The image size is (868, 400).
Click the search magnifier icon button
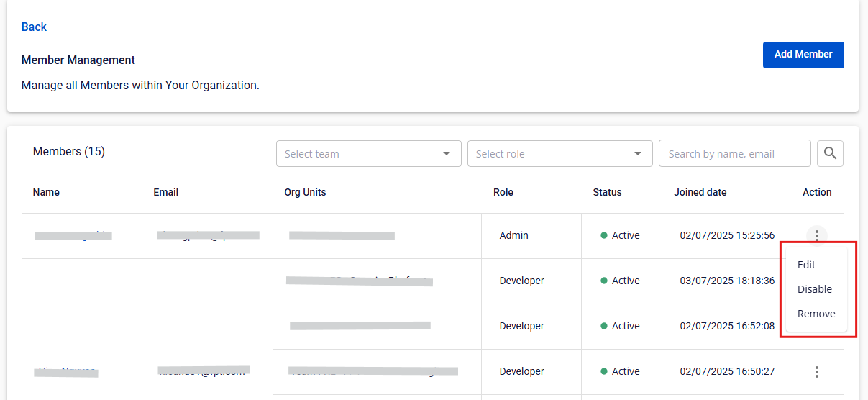[x=830, y=153]
